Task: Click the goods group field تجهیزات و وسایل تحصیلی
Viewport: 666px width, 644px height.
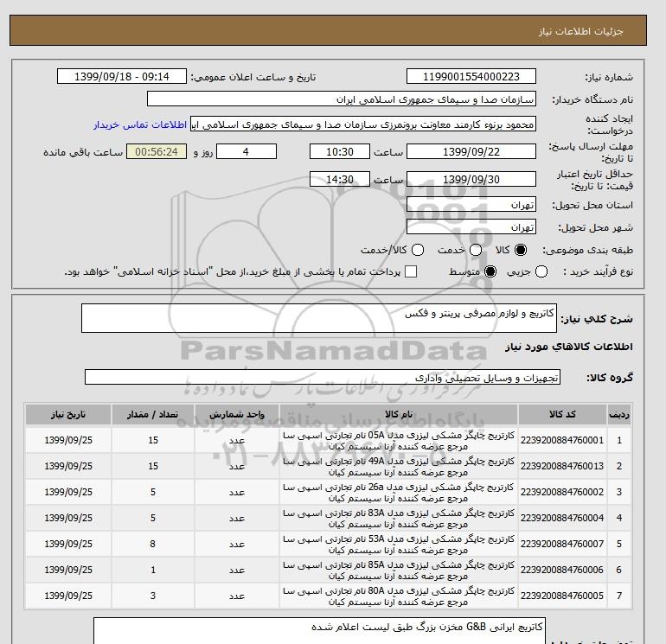Action: [x=323, y=377]
